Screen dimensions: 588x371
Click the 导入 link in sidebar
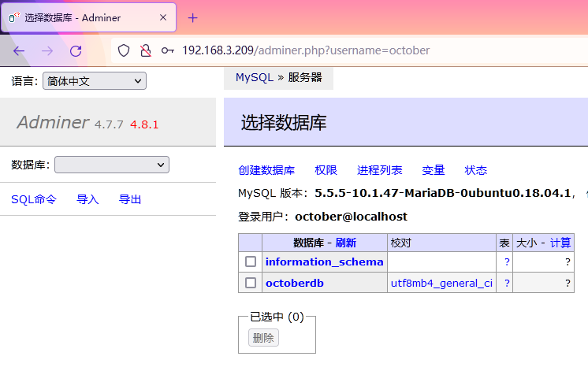87,199
